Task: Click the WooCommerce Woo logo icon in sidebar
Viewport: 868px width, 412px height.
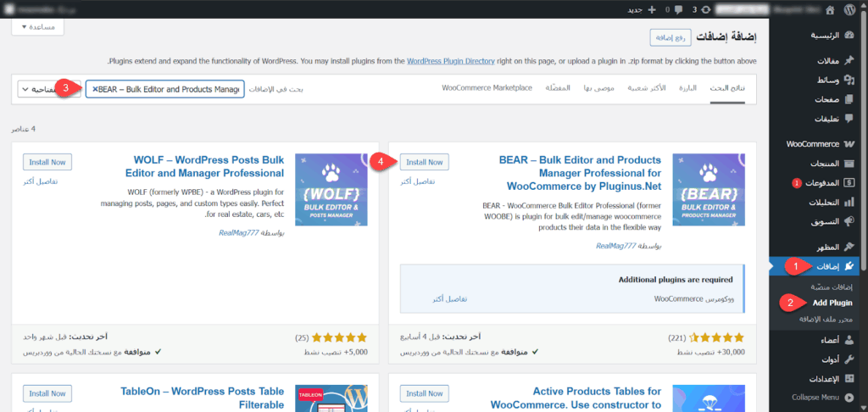Action: (x=849, y=144)
